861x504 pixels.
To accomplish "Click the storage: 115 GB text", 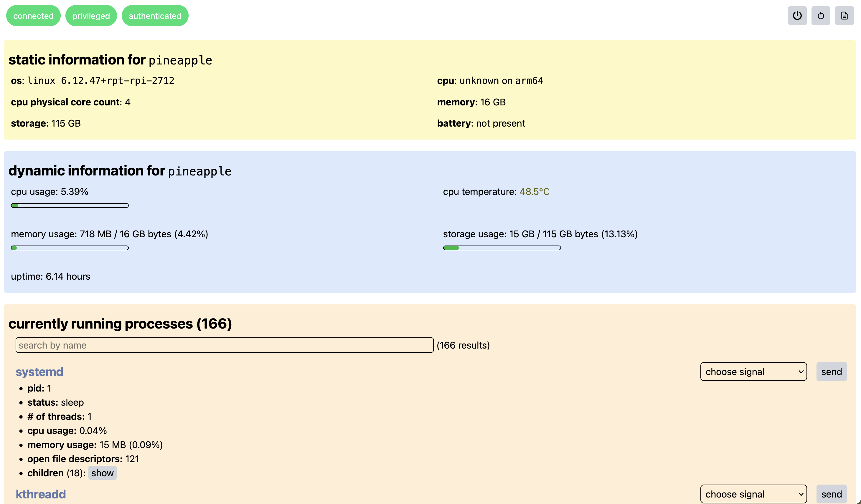I will (x=46, y=123).
